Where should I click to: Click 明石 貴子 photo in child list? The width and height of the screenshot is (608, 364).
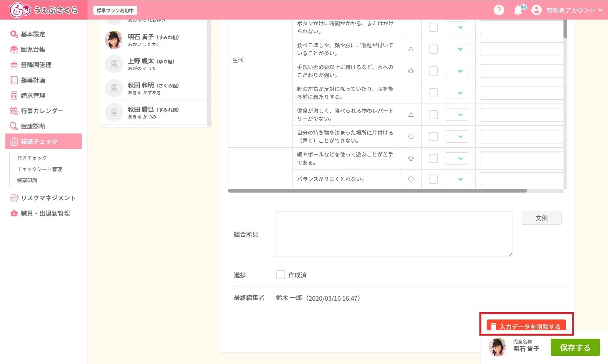[x=114, y=40]
